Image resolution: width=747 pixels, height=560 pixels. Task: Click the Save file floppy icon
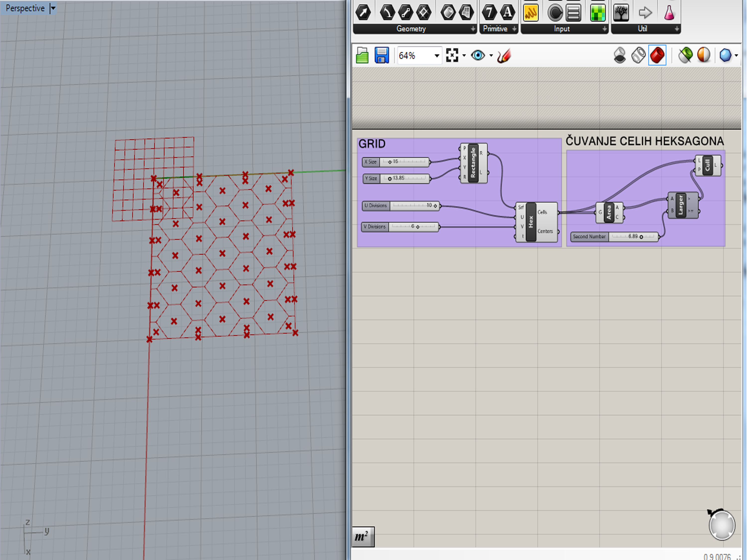pos(382,55)
